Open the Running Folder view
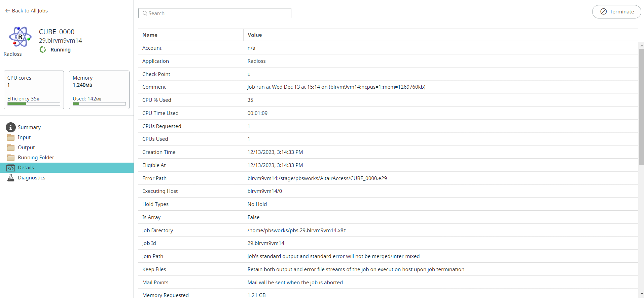 tap(36, 158)
